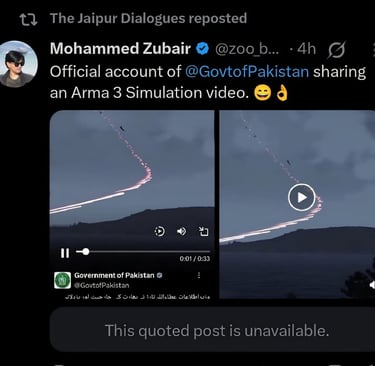Open the Grok slash-circle icon
The width and height of the screenshot is (375, 366).
(x=337, y=50)
